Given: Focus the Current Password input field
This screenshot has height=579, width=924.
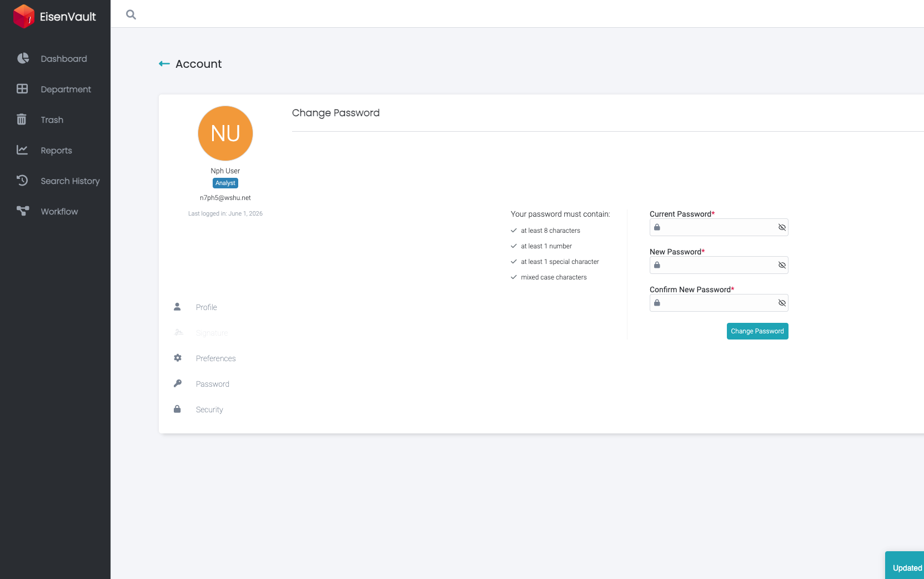Looking at the screenshot, I should point(719,227).
